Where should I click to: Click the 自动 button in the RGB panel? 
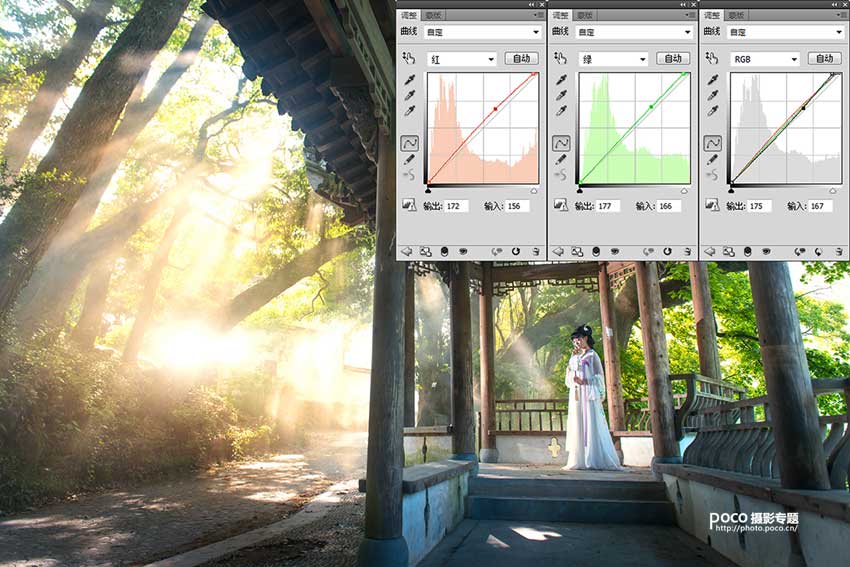click(x=825, y=59)
